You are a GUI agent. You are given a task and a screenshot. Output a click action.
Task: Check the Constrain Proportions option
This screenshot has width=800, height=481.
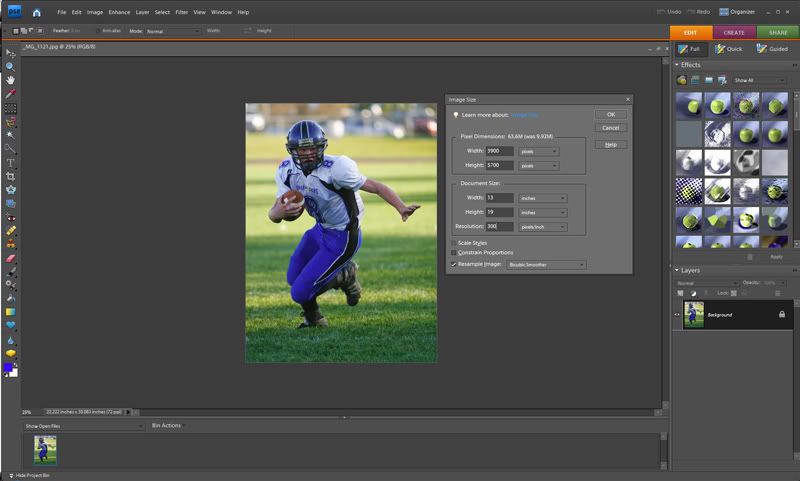[x=453, y=253]
